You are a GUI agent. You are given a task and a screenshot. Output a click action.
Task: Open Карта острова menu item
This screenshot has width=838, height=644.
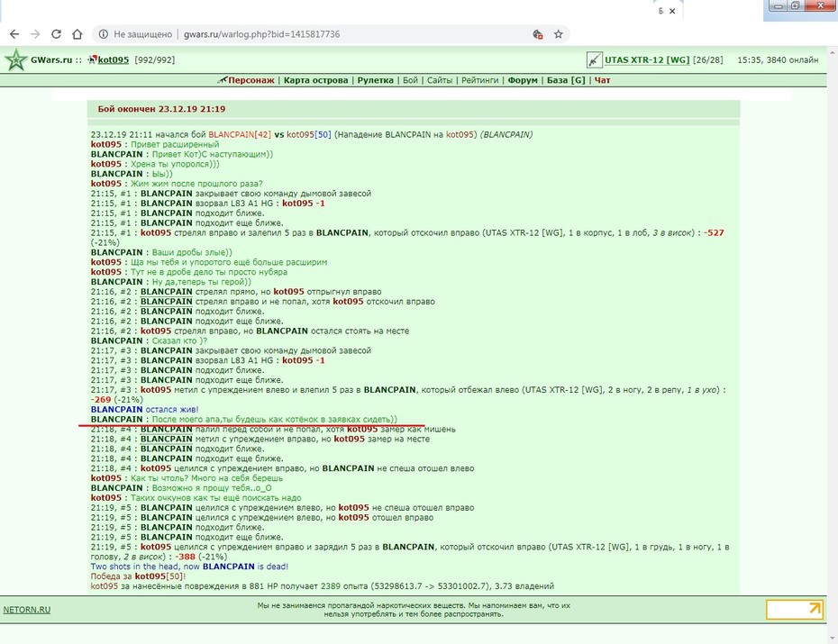click(315, 80)
